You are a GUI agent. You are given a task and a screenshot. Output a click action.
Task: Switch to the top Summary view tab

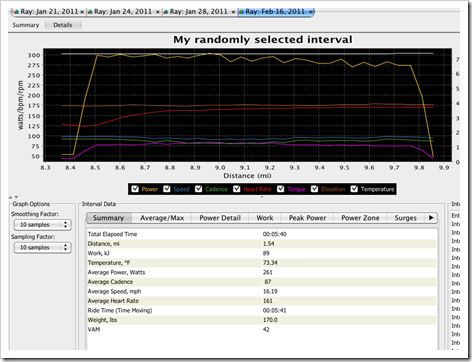[26, 25]
